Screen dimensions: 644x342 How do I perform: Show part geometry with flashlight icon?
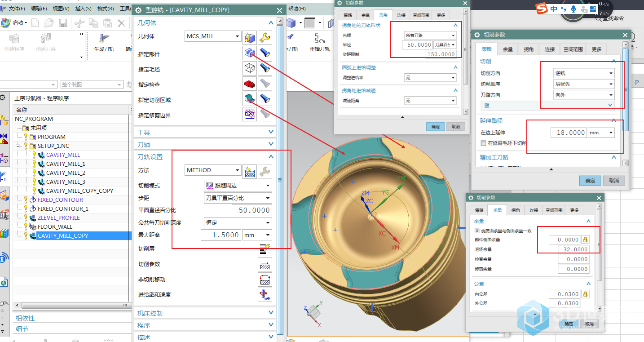click(x=265, y=53)
